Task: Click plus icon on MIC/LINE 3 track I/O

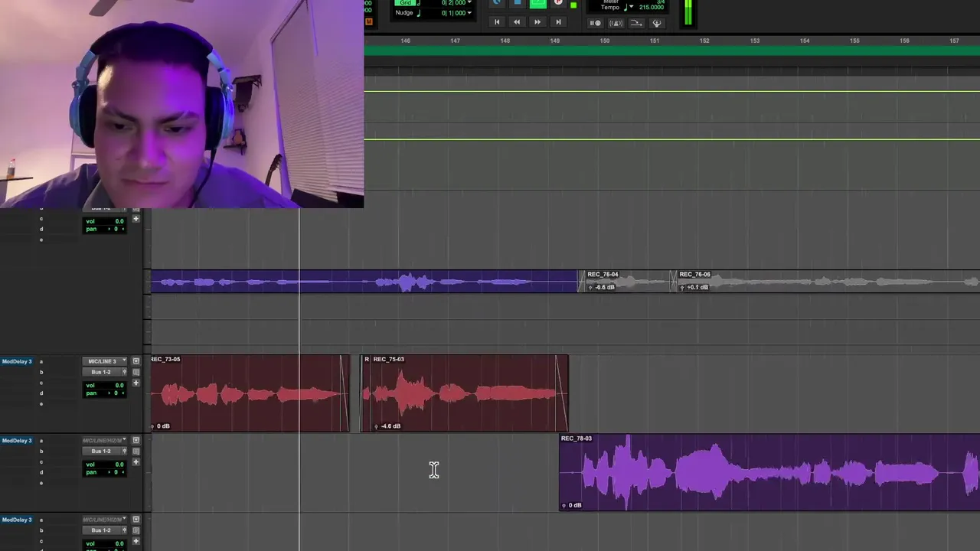Action: pyautogui.click(x=136, y=383)
